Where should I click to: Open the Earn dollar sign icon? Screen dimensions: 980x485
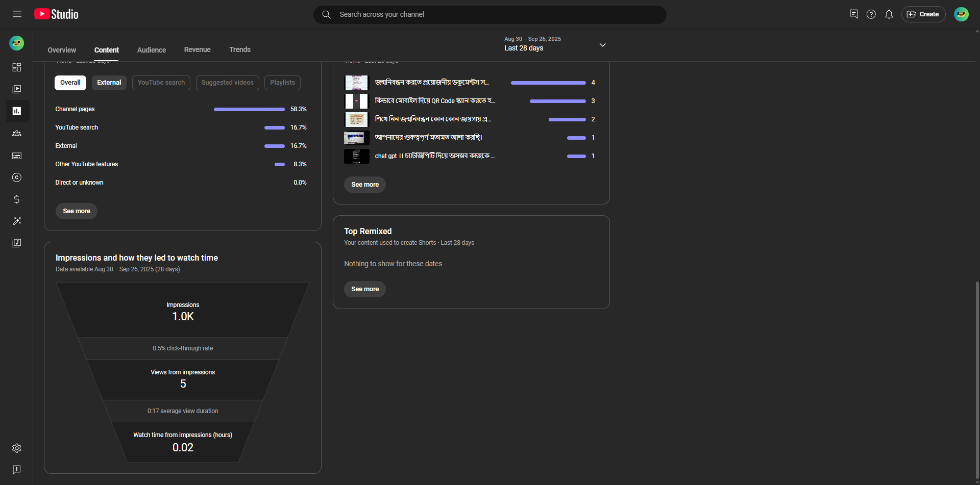click(x=17, y=199)
